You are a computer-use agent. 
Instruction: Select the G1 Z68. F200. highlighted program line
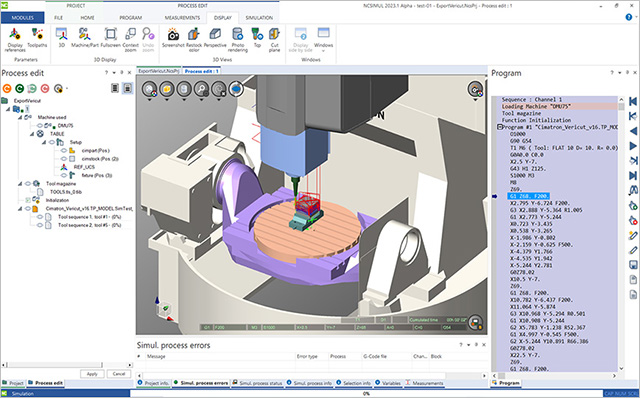(529, 196)
